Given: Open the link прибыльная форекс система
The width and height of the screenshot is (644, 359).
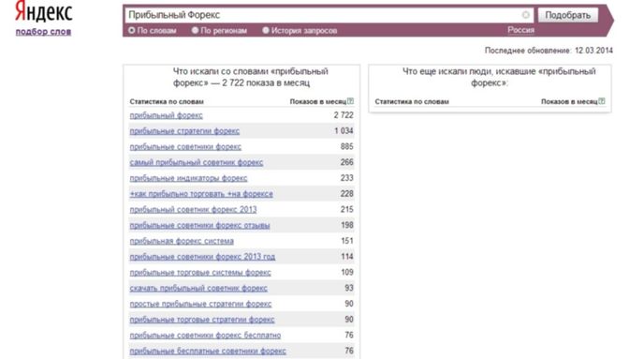Looking at the screenshot, I should [x=182, y=241].
